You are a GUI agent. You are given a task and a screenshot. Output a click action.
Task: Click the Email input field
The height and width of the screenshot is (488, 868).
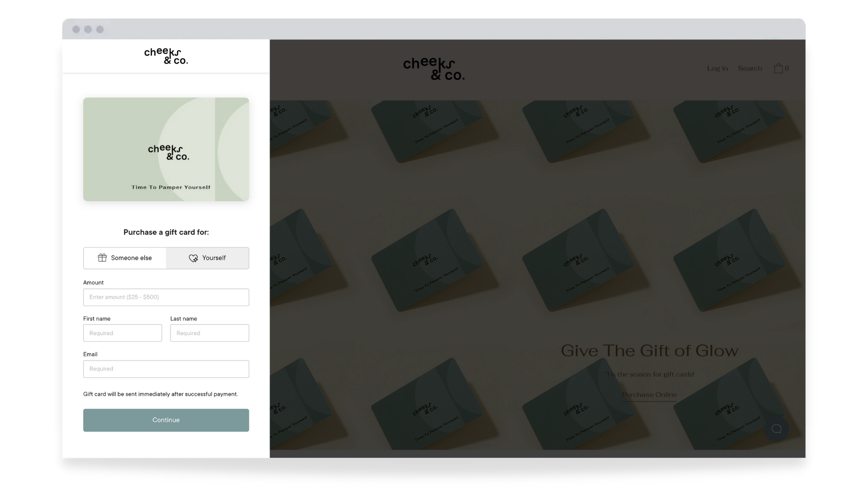pos(166,369)
